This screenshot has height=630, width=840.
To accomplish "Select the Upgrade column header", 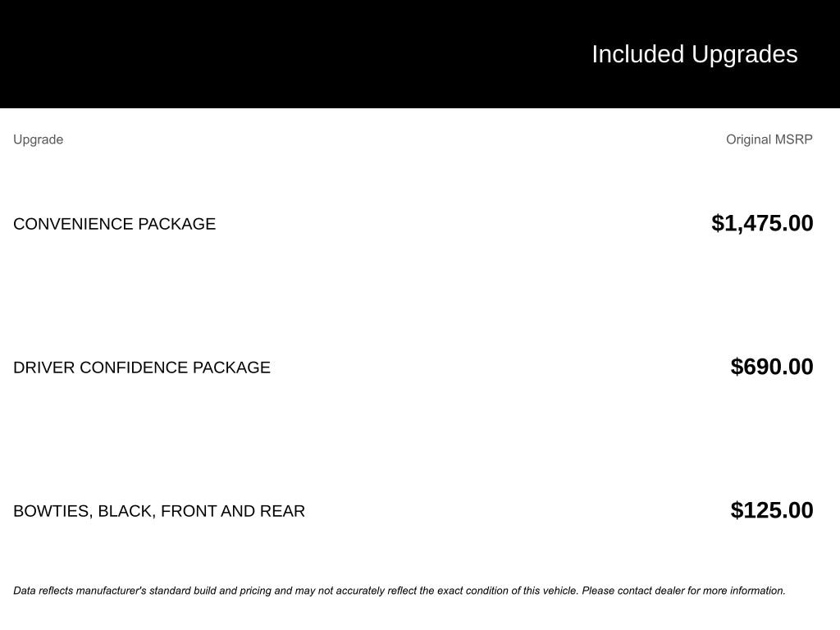I will point(38,139).
